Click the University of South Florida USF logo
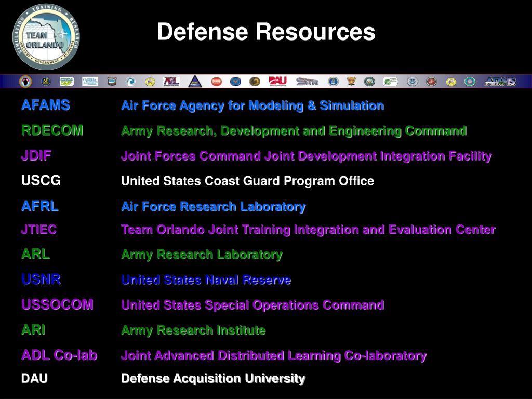This screenshot has width=532, height=399. pyautogui.click(x=66, y=82)
